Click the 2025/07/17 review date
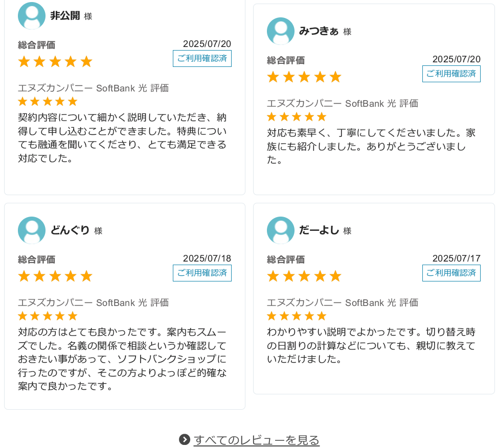The width and height of the screenshot is (497, 448). [456, 258]
